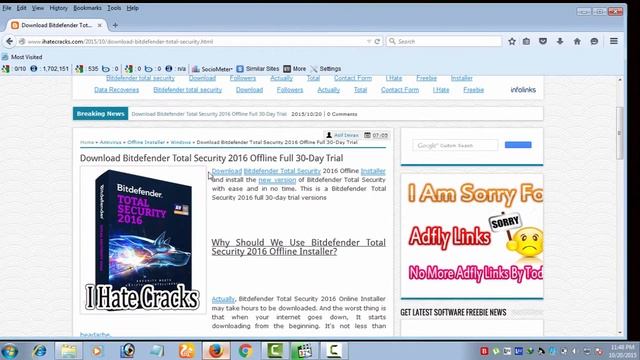Select the Download Bitdefender Tot... tab
This screenshot has width=640, height=360.
[x=57, y=25]
